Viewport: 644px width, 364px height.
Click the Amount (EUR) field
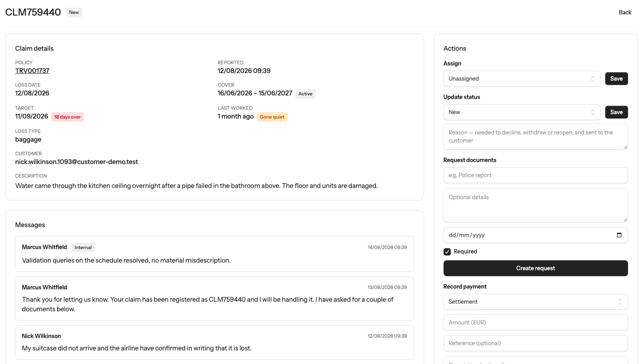[x=535, y=322]
